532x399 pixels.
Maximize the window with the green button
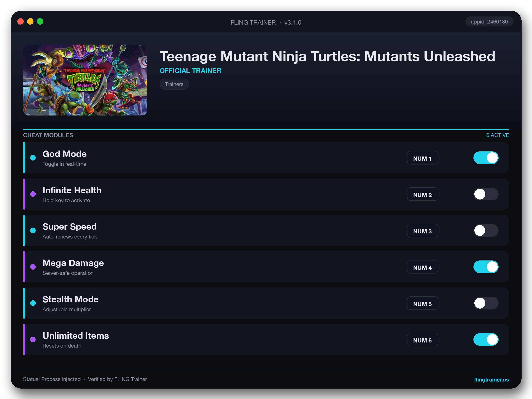(x=40, y=22)
